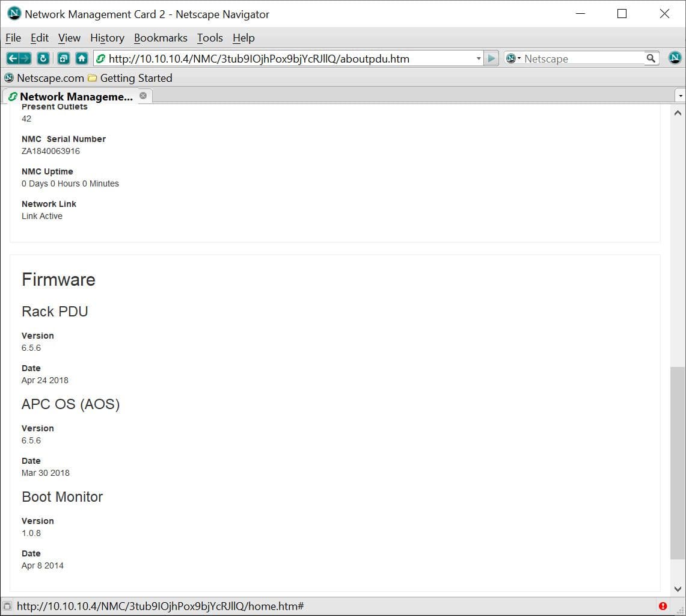The width and height of the screenshot is (686, 616).
Task: Open the Bookmarks menu
Action: coord(161,38)
